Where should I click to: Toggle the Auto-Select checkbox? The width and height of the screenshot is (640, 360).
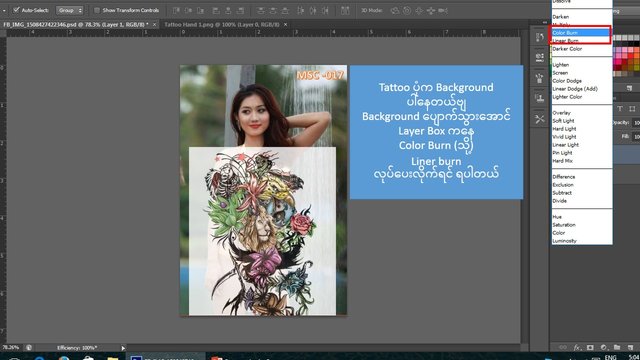pos(16,10)
